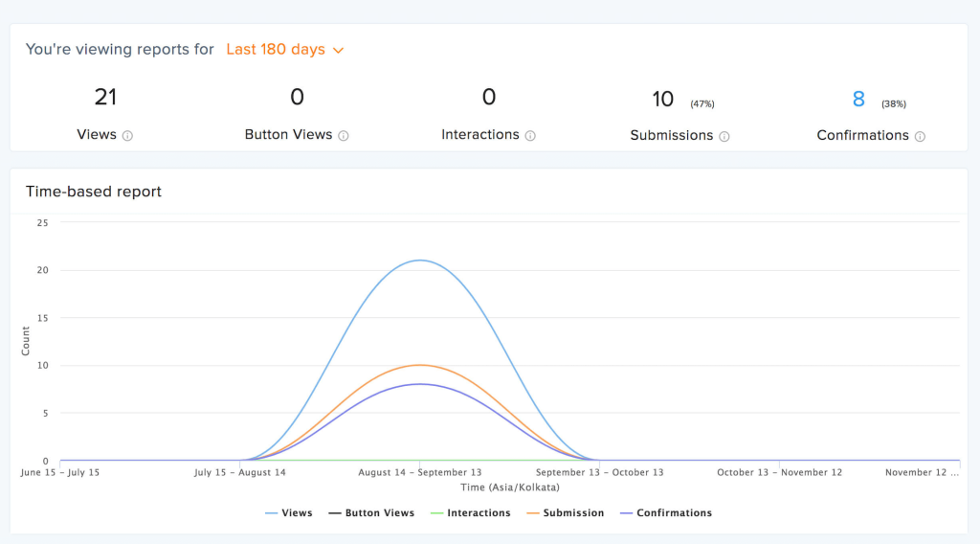Click the info icon beside Views
Image resolution: width=980 pixels, height=544 pixels.
(x=127, y=136)
